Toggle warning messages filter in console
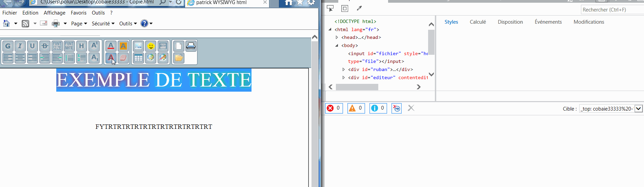 coord(356,108)
